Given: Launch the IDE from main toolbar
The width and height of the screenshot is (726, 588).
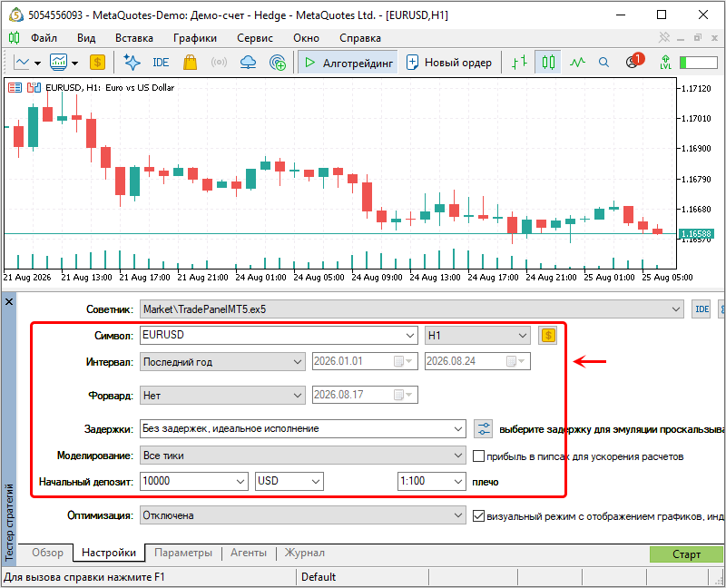Looking at the screenshot, I should click(x=161, y=62).
